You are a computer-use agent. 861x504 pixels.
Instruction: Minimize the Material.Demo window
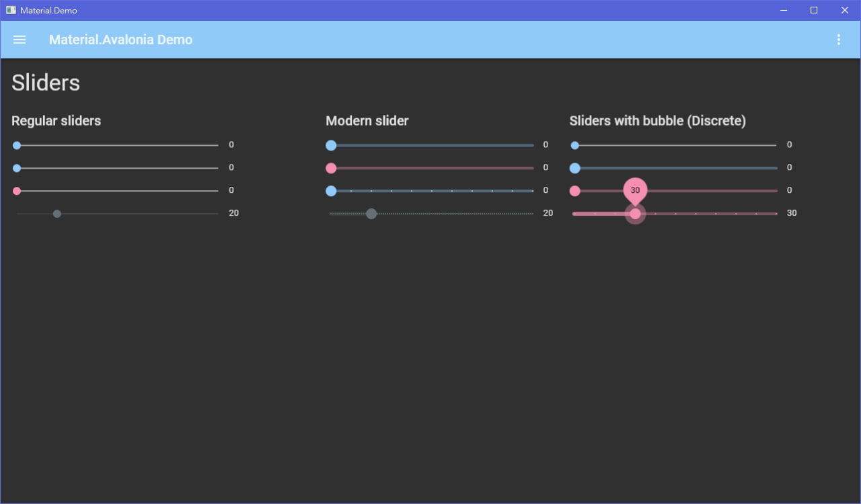pyautogui.click(x=784, y=10)
